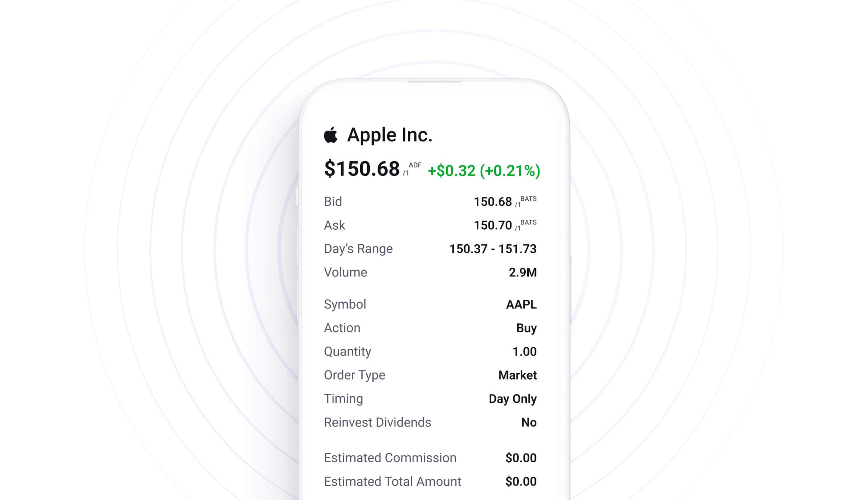Screen dimensions: 868x500
Task: Click the ADF exchange tag
Action: (415, 165)
